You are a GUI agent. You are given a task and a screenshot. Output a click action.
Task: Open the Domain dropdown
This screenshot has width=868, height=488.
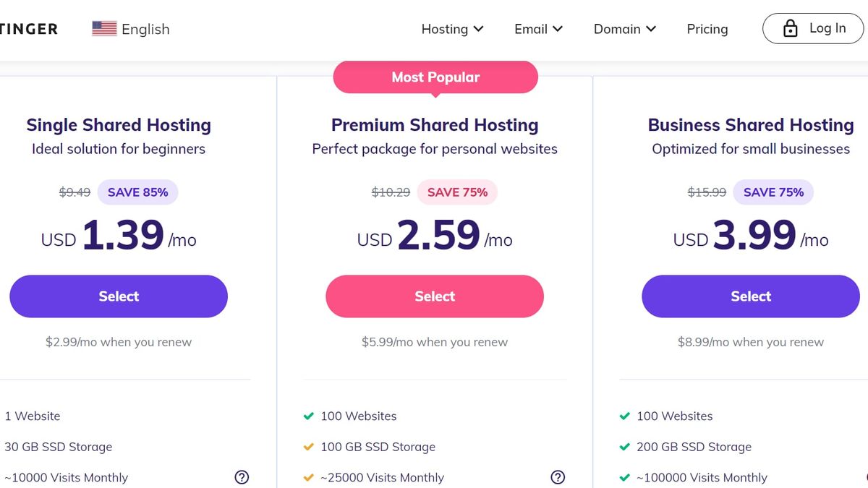tap(625, 29)
